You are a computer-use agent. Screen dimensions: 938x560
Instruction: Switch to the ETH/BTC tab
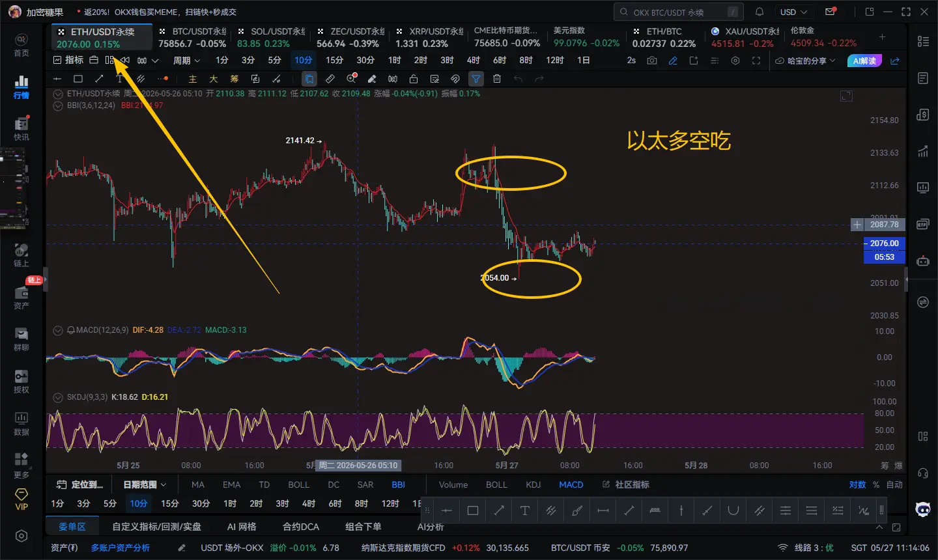coord(666,37)
